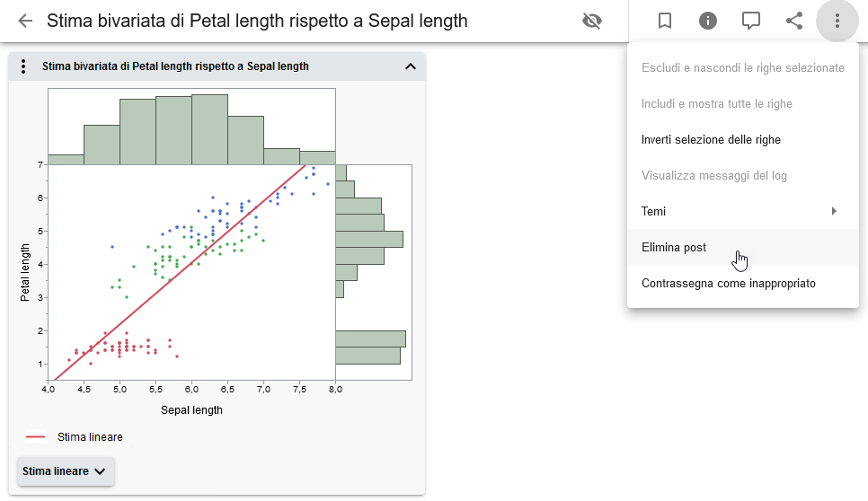Image resolution: width=868 pixels, height=501 pixels.
Task: Bookmark this post
Action: (665, 21)
